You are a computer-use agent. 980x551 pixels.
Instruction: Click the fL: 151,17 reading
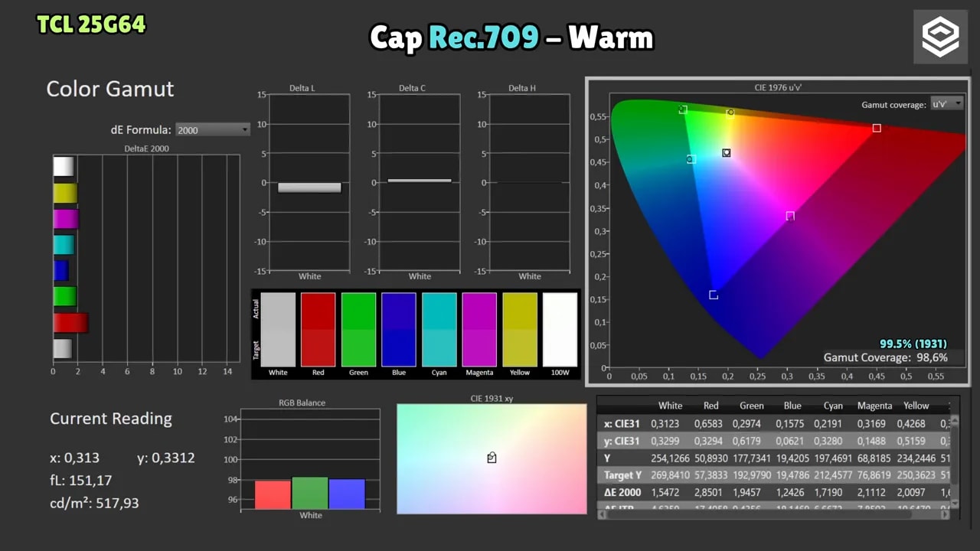coord(80,481)
